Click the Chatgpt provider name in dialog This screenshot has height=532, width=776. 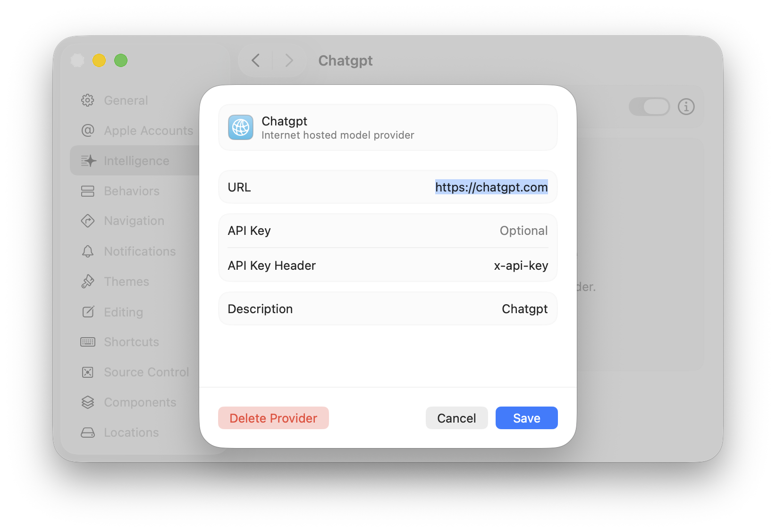[284, 121]
